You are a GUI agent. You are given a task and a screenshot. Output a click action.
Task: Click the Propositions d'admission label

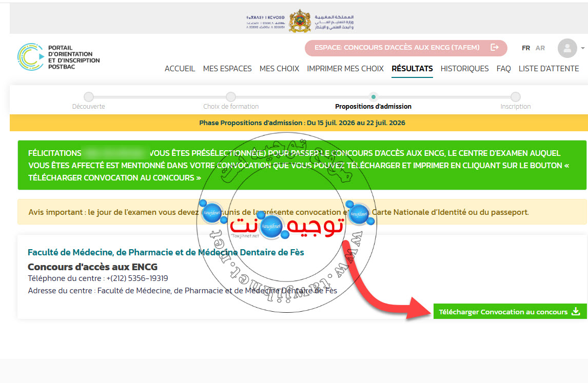tap(373, 107)
